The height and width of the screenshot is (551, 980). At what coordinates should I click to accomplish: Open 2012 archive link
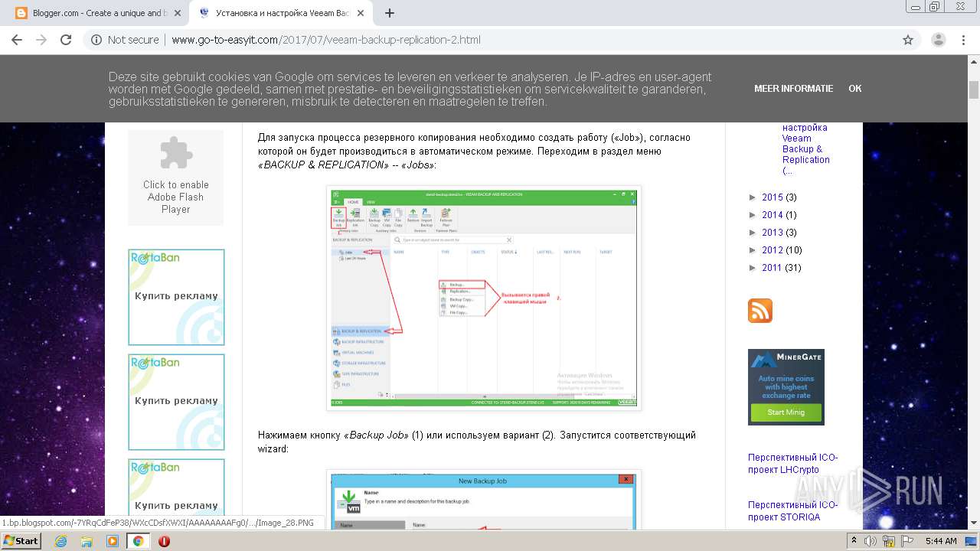pyautogui.click(x=773, y=250)
